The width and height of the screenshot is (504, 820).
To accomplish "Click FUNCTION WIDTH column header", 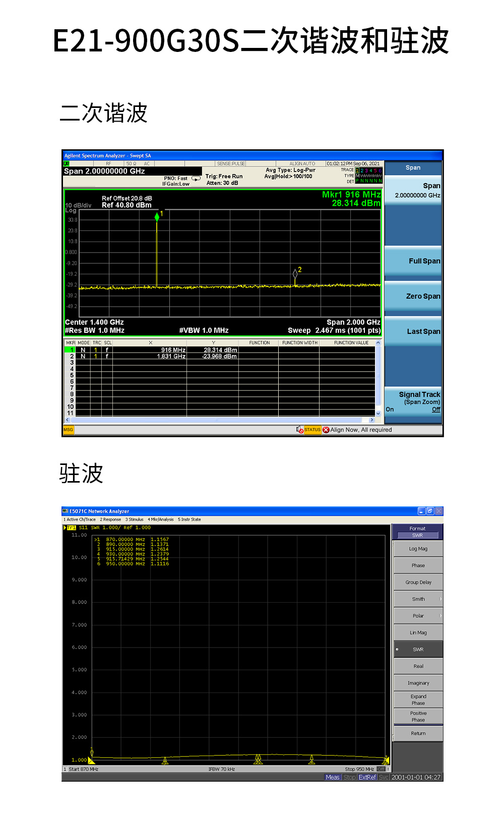I will click(299, 343).
